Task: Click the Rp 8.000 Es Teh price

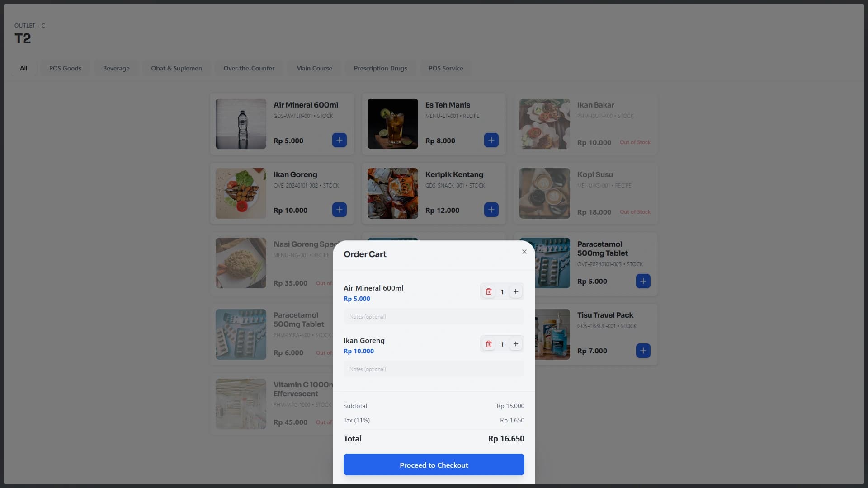Action: (x=440, y=141)
